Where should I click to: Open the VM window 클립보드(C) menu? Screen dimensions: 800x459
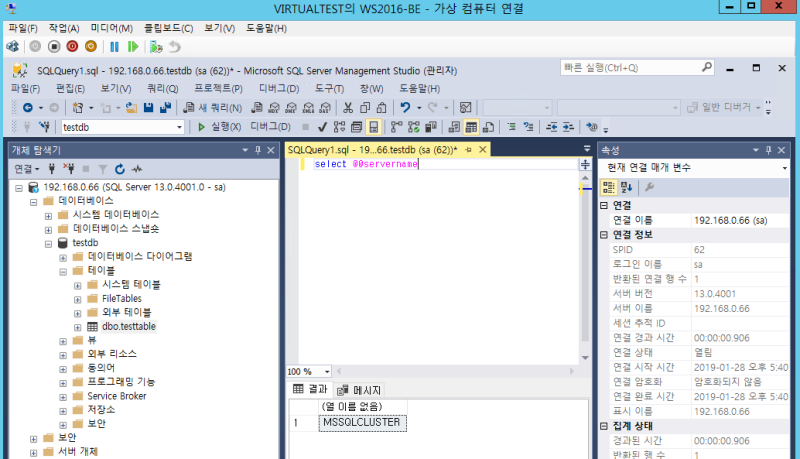tap(168, 29)
